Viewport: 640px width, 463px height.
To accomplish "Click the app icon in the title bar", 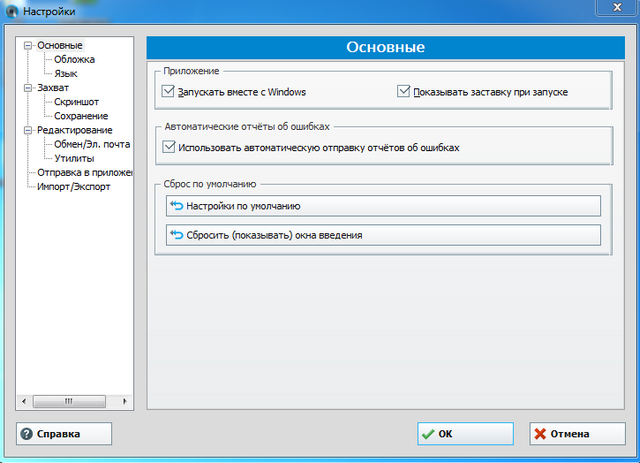I will pyautogui.click(x=10, y=10).
